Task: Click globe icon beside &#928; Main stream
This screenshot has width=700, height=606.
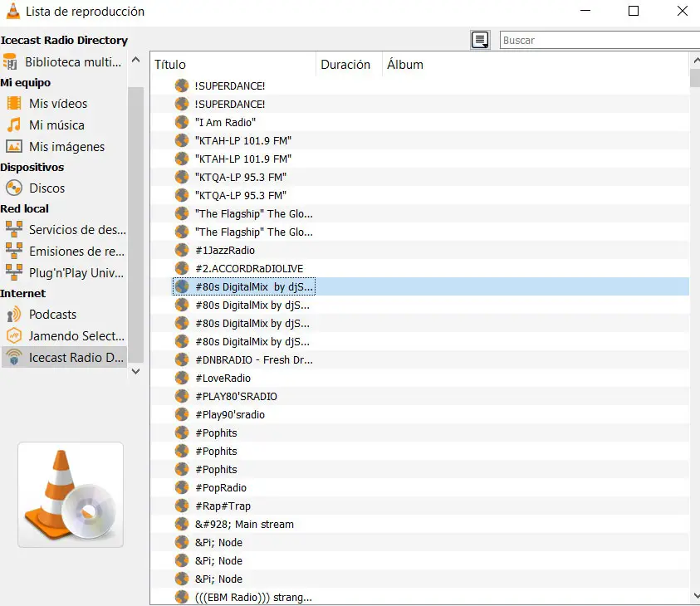Action: 182,525
